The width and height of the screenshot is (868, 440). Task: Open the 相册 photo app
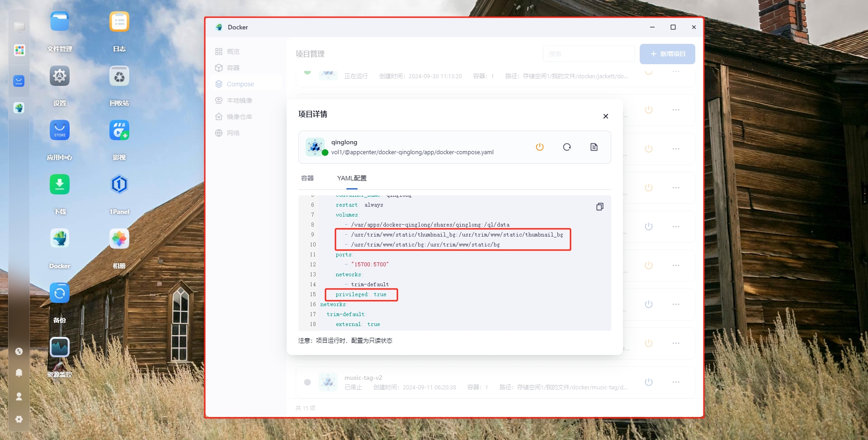click(119, 239)
